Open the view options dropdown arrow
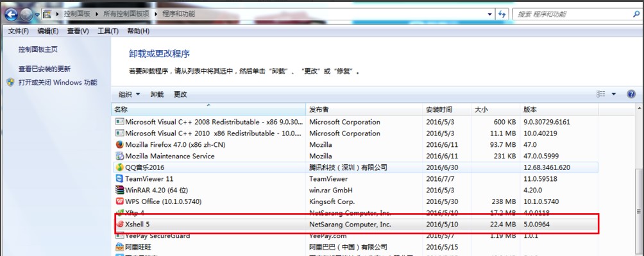Image resolution: width=644 pixels, height=256 pixels. [x=614, y=94]
